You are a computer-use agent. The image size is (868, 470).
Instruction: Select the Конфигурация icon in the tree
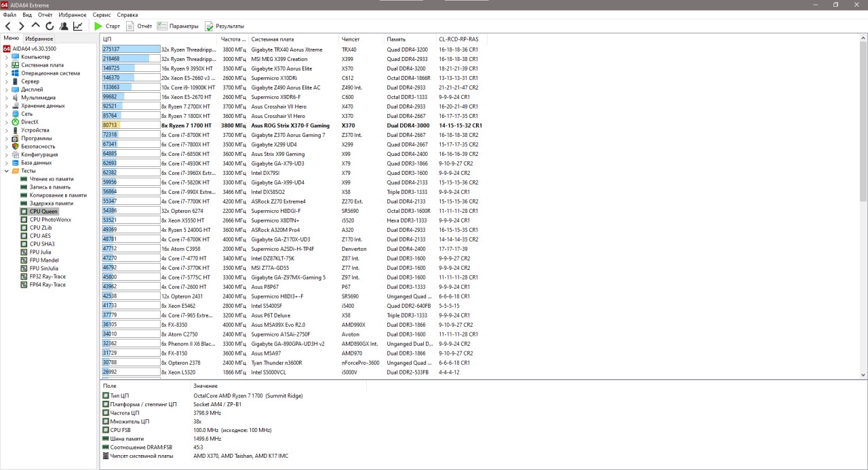click(x=16, y=155)
